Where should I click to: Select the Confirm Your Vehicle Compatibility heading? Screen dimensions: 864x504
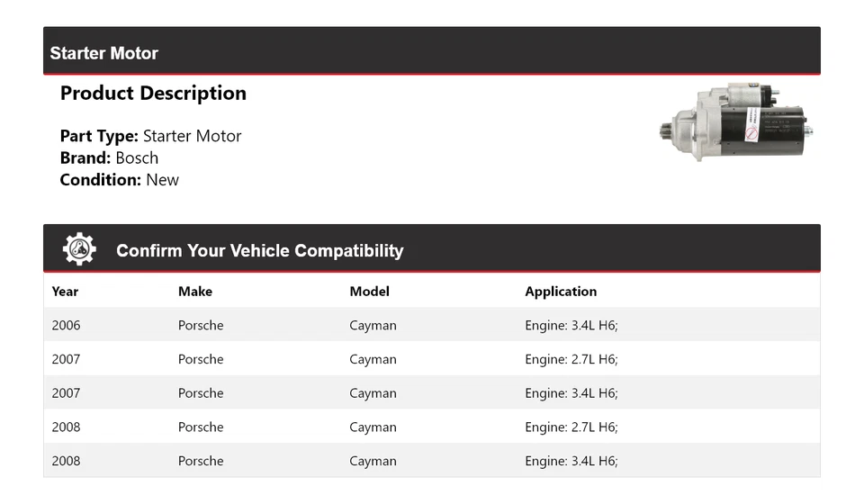pyautogui.click(x=259, y=251)
